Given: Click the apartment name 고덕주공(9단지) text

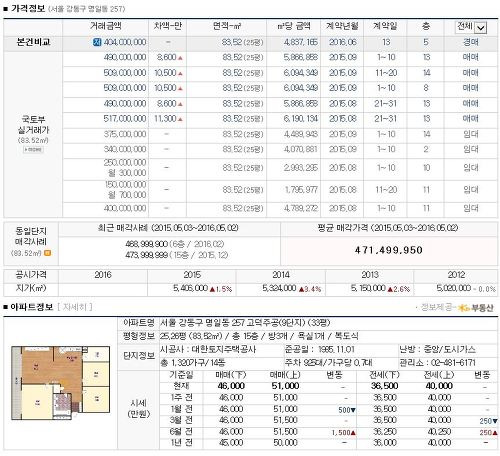Looking at the screenshot, I should [x=277, y=323].
